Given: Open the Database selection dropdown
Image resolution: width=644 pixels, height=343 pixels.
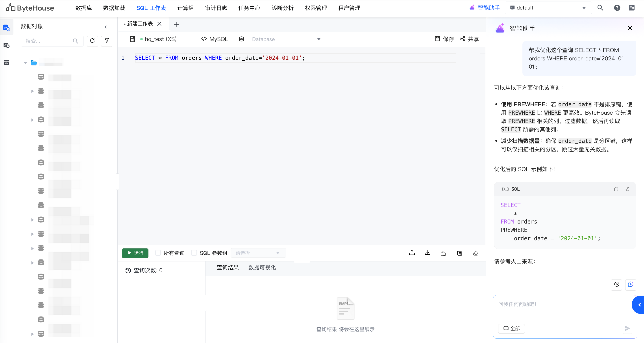Looking at the screenshot, I should coord(285,39).
